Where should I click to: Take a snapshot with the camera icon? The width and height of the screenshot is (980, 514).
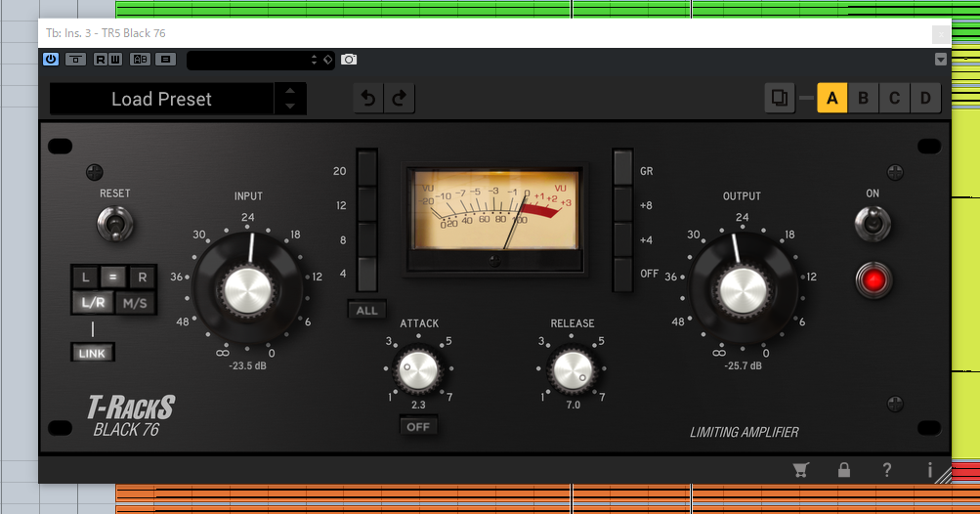coord(349,60)
